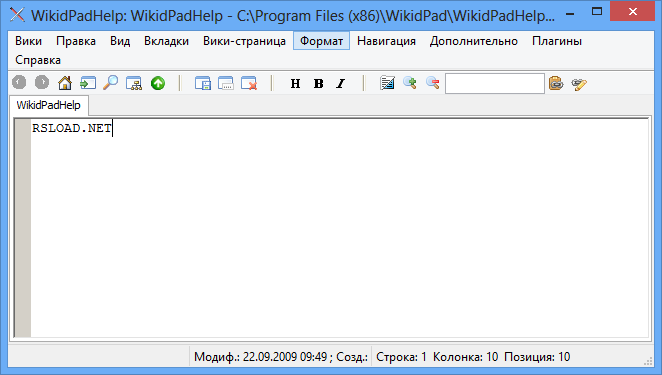Viewport: 662px width, 375px height.
Task: Select the WikidPadHelp tab
Action: pos(49,105)
